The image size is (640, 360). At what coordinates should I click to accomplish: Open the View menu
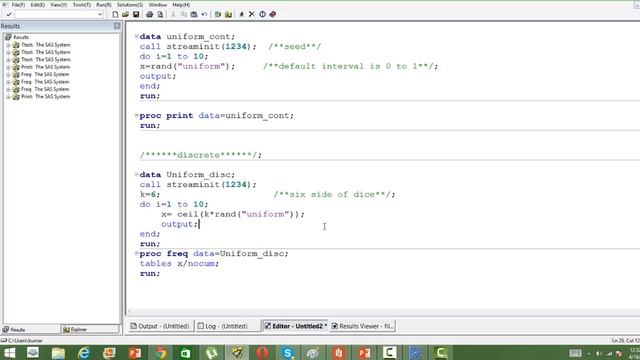58,5
